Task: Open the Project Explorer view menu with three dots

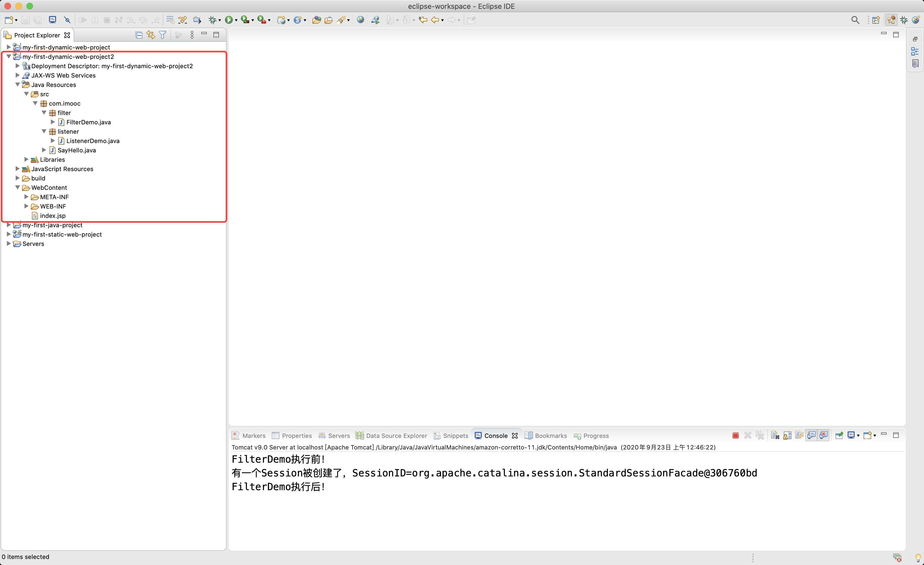Action: pos(192,35)
